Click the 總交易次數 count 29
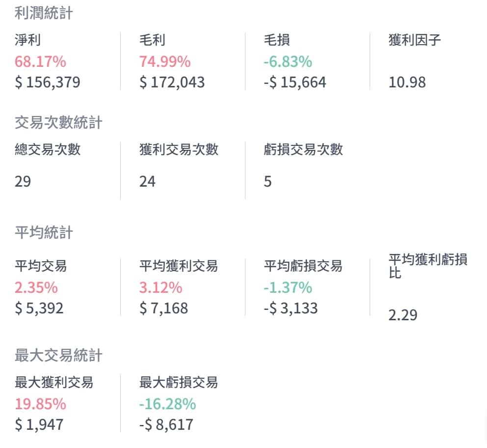487x448 pixels. pyautogui.click(x=23, y=182)
